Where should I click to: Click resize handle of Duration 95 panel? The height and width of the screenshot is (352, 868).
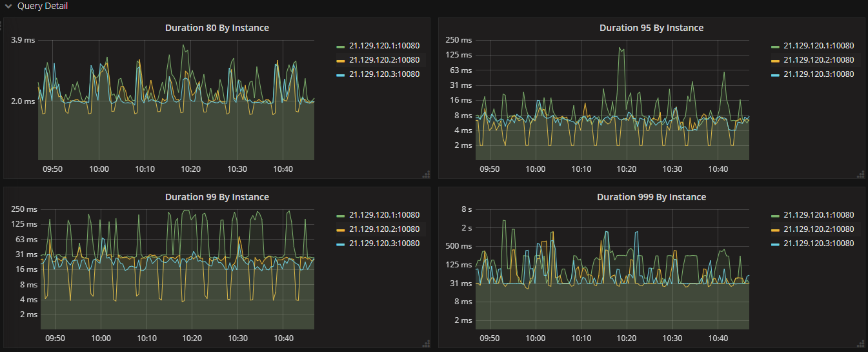click(860, 174)
